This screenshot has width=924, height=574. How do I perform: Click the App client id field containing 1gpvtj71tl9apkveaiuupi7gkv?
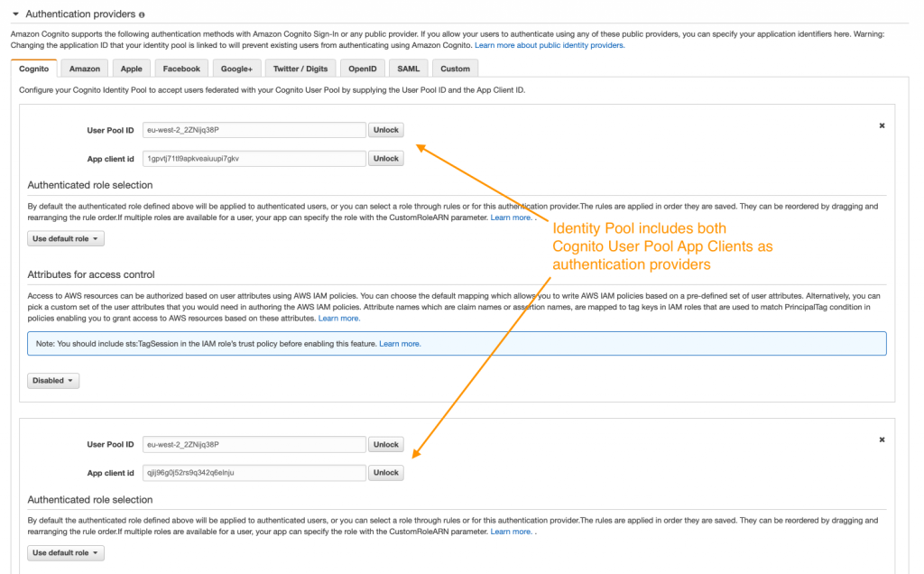pos(254,159)
